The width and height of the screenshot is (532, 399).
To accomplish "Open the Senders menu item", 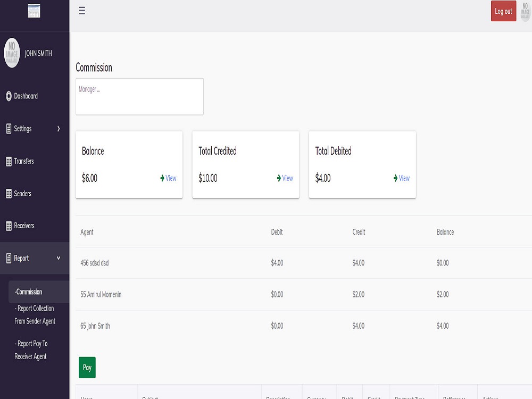I will [35, 194].
